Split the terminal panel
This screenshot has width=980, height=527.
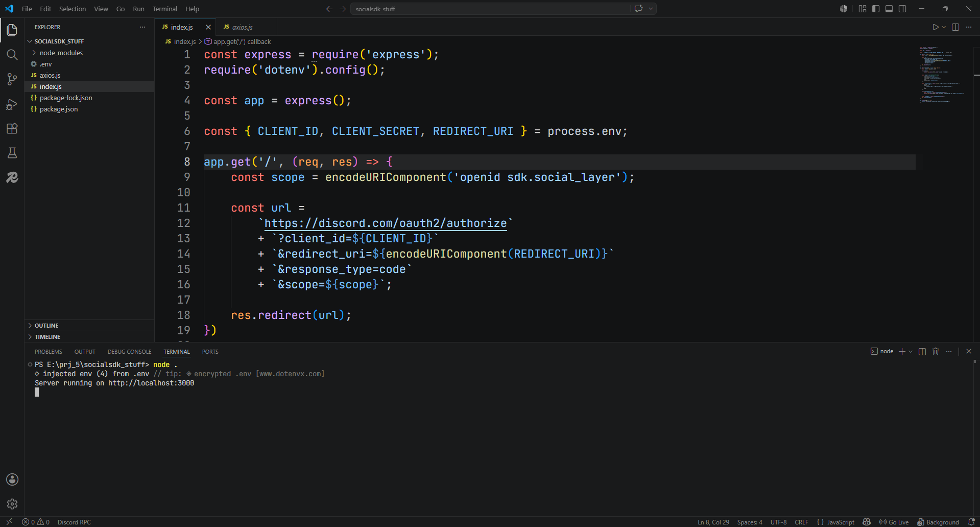click(922, 351)
